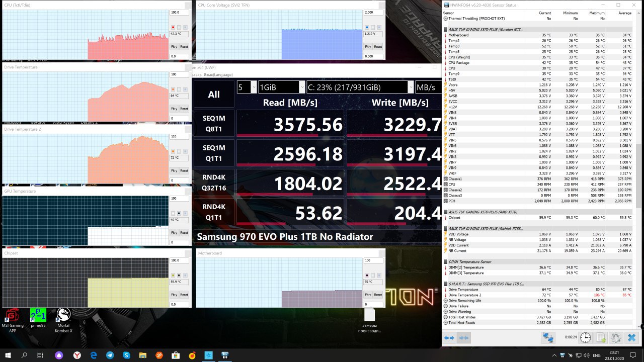This screenshot has height=362, width=644.
Task: Click the blue X icon in HWiNFO toolbar
Action: click(x=631, y=338)
